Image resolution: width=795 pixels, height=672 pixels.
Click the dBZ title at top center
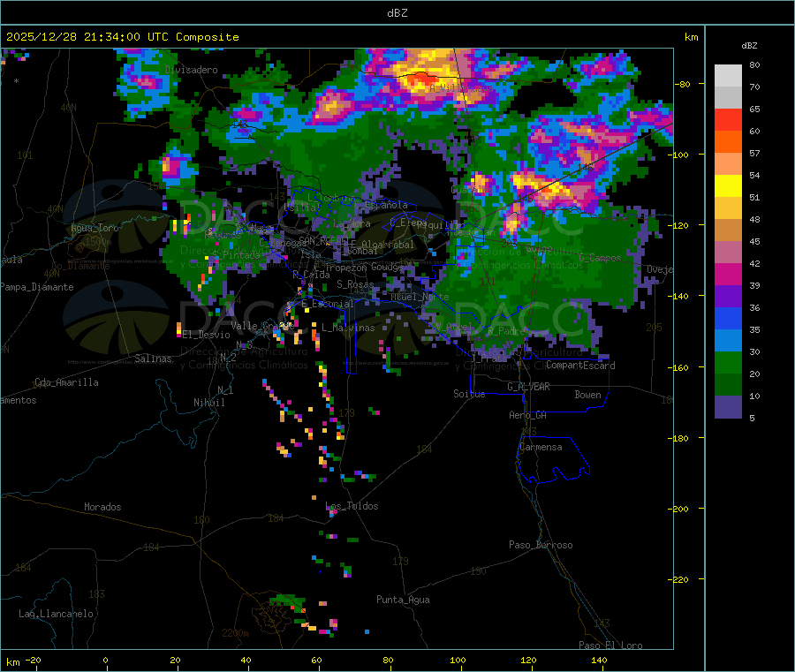[x=397, y=12]
